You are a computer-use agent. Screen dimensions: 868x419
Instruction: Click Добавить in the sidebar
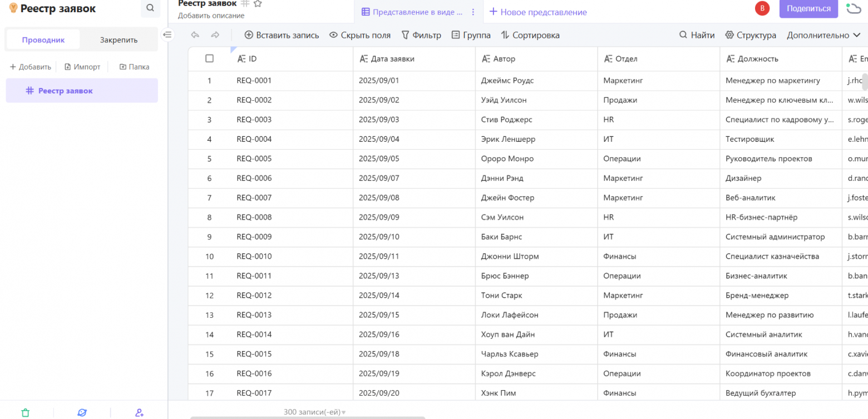click(x=31, y=67)
